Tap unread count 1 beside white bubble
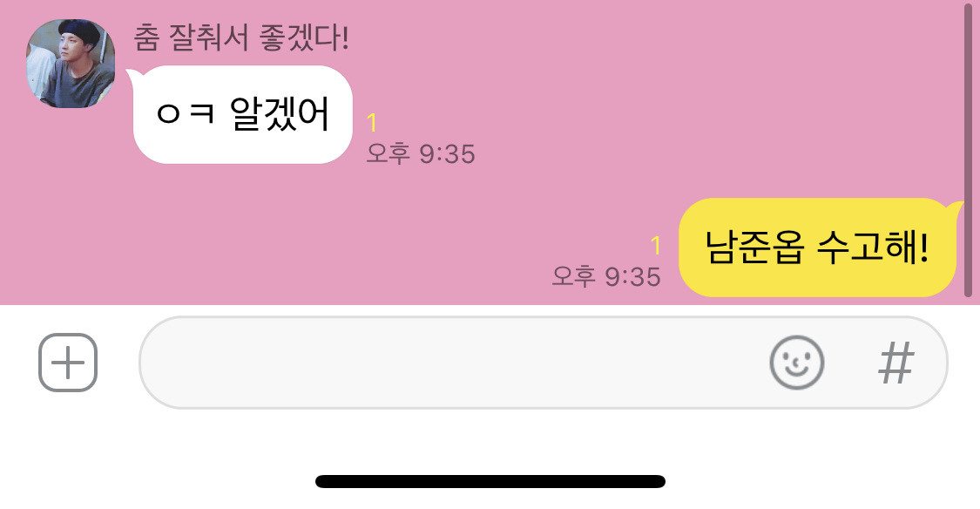The image size is (980, 509). (372, 123)
